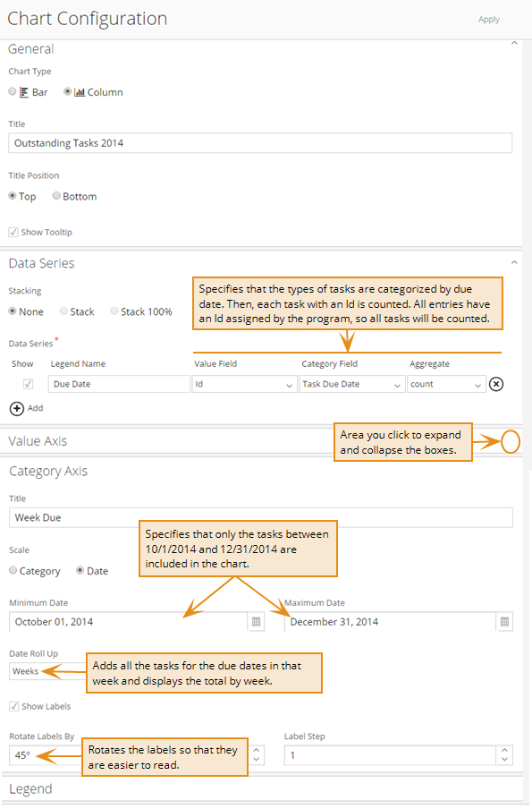
Task: Choose Stack 100% stacking option
Action: (x=114, y=311)
